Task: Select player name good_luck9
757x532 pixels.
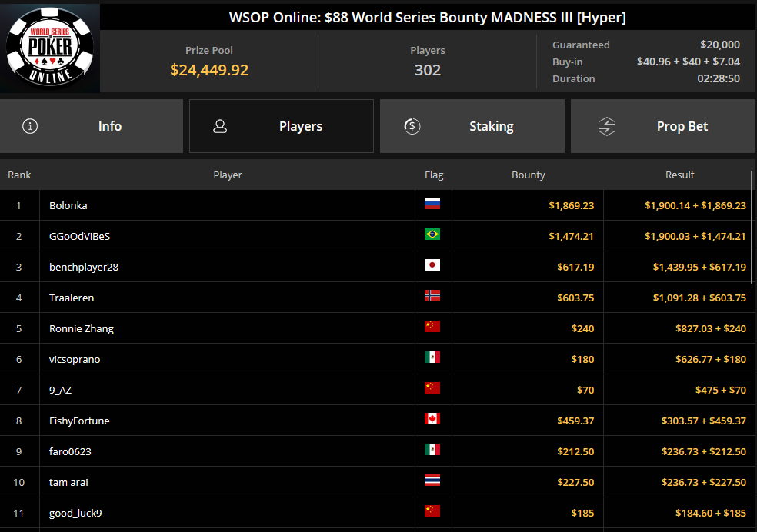Action: coord(75,514)
